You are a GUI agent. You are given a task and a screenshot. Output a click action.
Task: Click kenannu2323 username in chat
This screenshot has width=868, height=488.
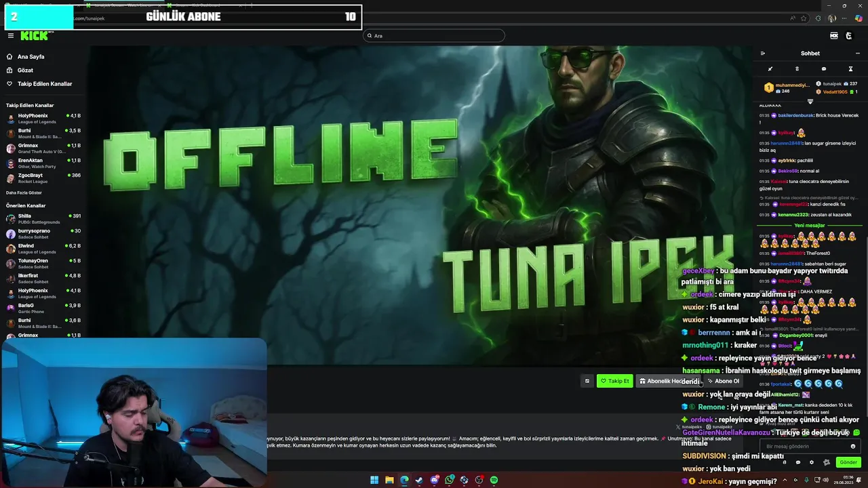tap(793, 215)
